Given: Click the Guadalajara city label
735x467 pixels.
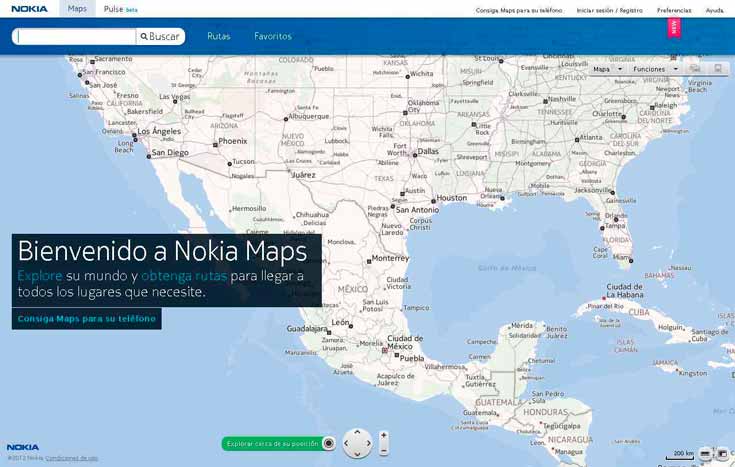Looking at the screenshot, I should (307, 329).
